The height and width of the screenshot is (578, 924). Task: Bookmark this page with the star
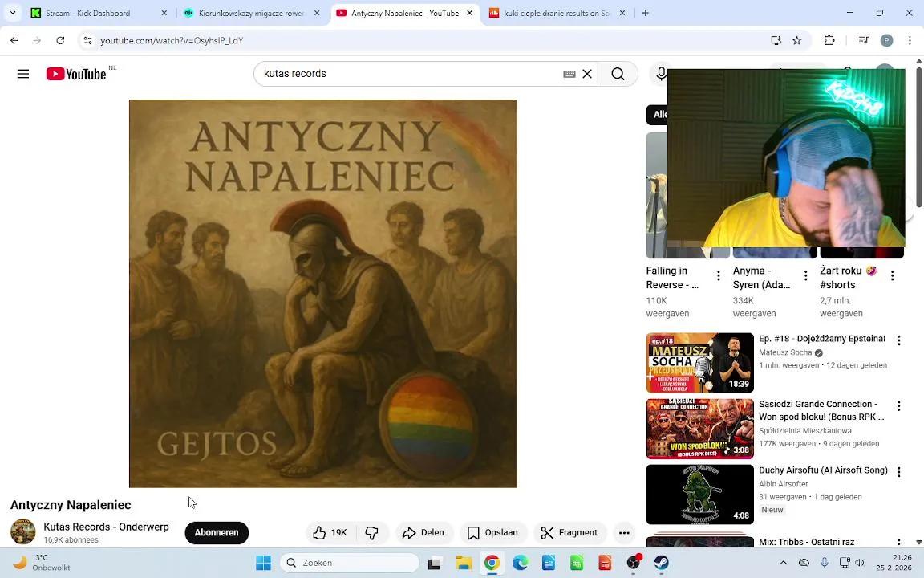(796, 40)
